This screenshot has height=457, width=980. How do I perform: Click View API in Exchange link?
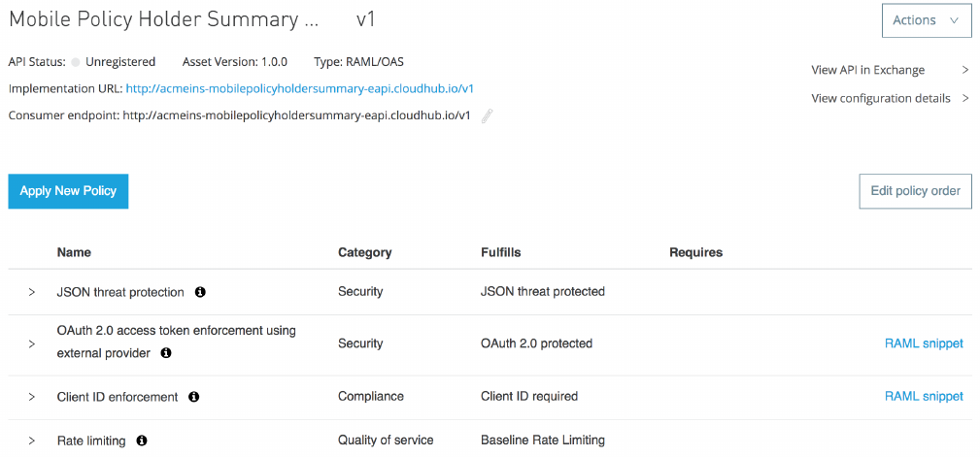pyautogui.click(x=867, y=70)
